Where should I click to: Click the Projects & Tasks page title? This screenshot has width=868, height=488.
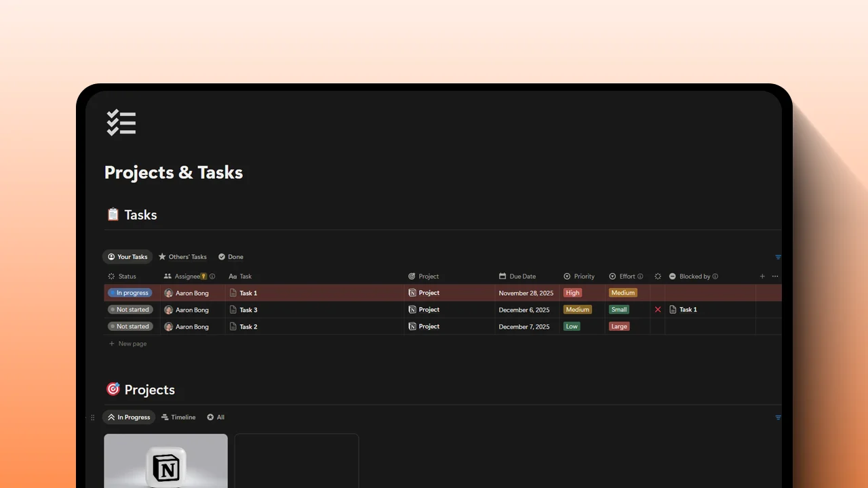[x=174, y=172]
